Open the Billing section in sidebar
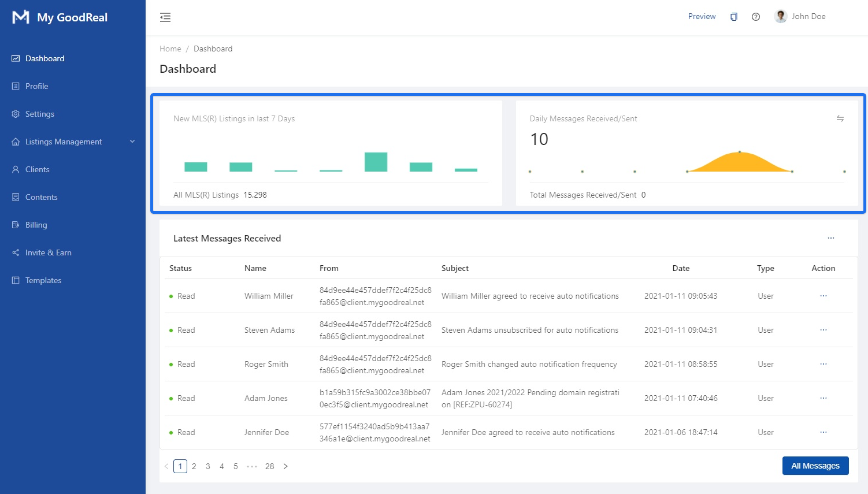The height and width of the screenshot is (494, 868). (36, 225)
